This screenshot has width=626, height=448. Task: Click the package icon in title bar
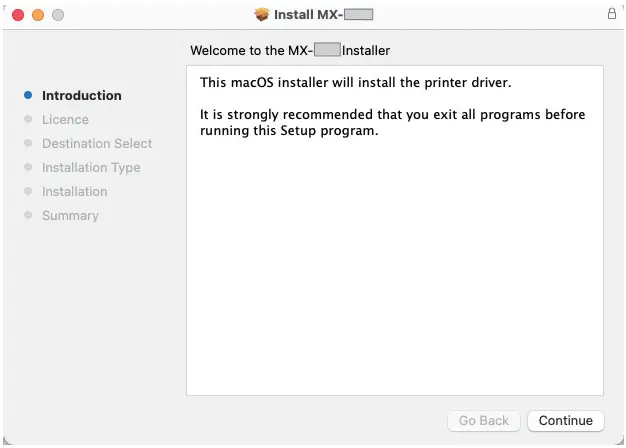262,15
